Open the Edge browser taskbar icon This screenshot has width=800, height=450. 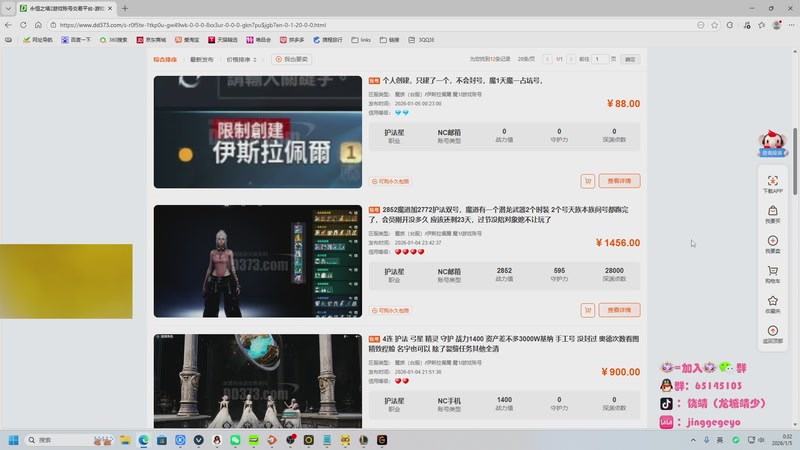pos(143,440)
